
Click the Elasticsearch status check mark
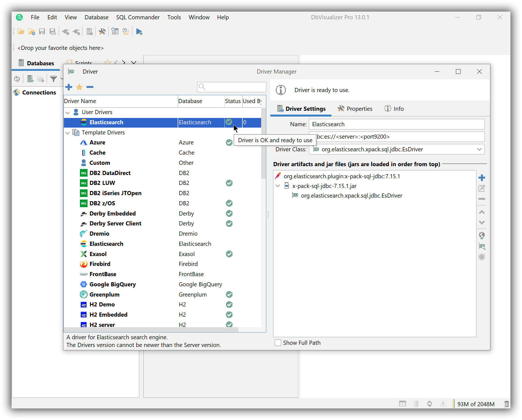click(229, 122)
